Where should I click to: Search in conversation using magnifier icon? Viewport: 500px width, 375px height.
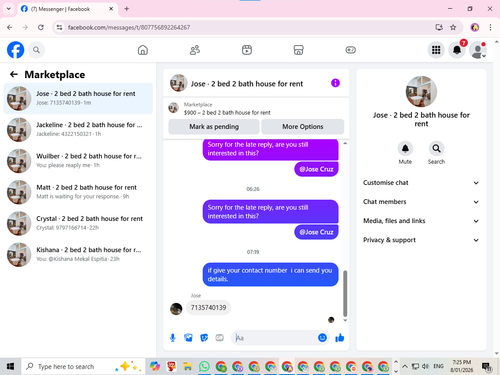(x=436, y=149)
